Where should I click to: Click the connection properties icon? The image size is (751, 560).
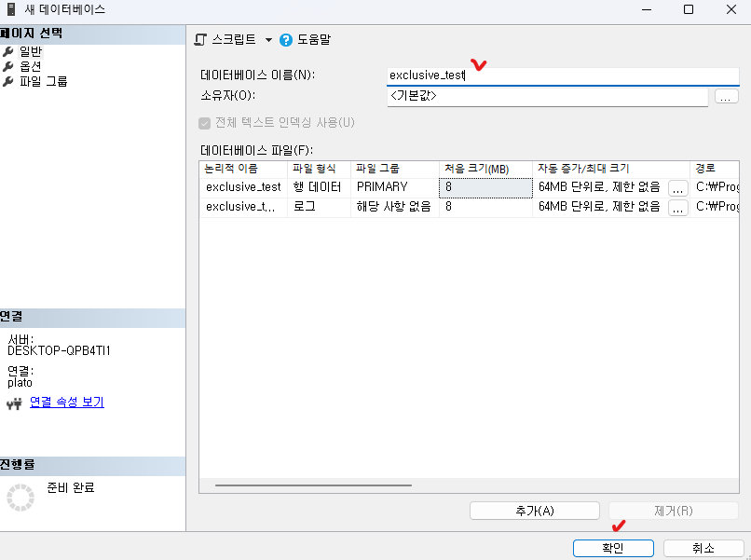coord(14,403)
